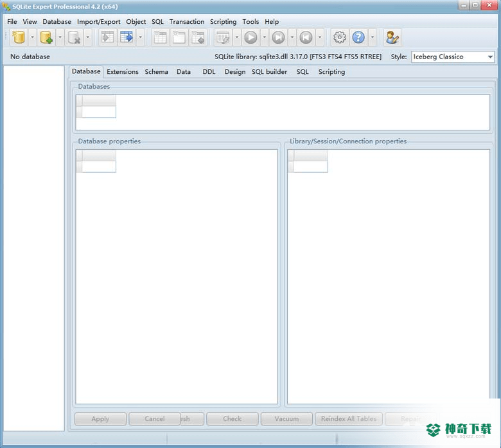Open the Help menu

pos(272,22)
